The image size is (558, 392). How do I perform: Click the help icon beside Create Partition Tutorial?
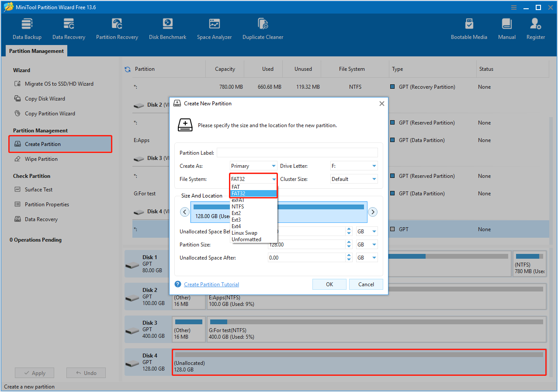[x=178, y=284]
